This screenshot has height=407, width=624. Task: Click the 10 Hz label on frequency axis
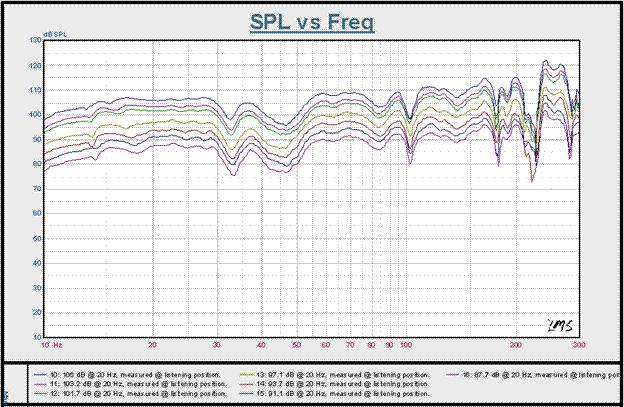pos(50,344)
